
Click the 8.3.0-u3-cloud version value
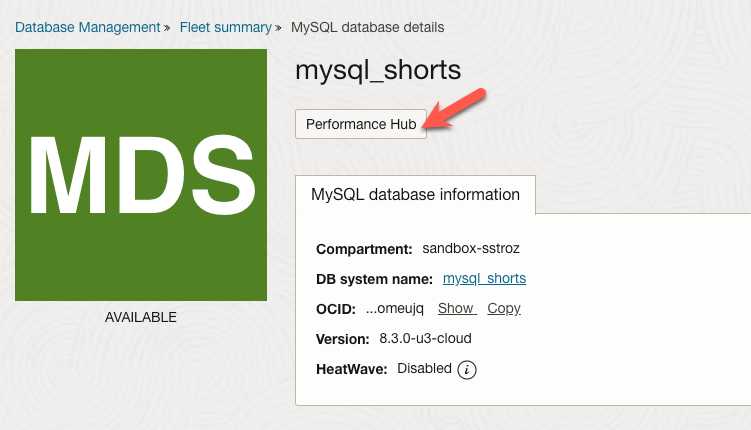425,339
